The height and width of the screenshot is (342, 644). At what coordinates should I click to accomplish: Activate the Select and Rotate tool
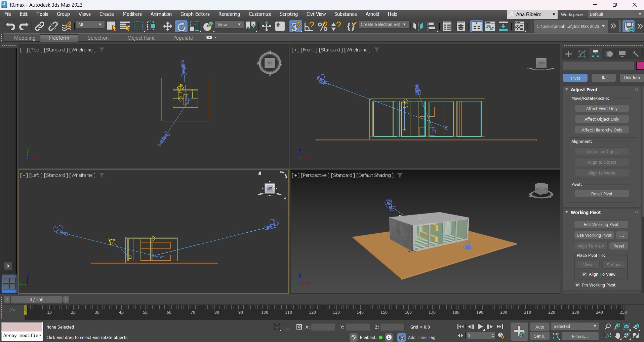point(181,26)
